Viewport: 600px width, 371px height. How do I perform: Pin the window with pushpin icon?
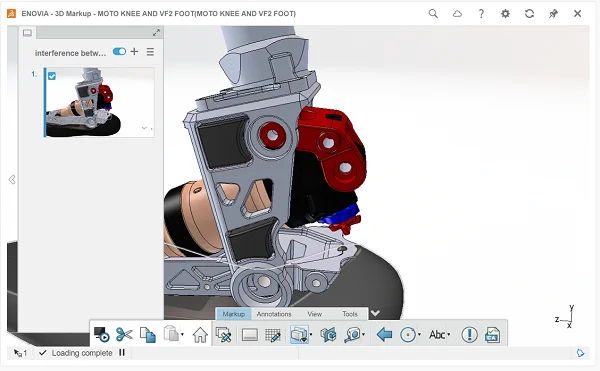[553, 14]
